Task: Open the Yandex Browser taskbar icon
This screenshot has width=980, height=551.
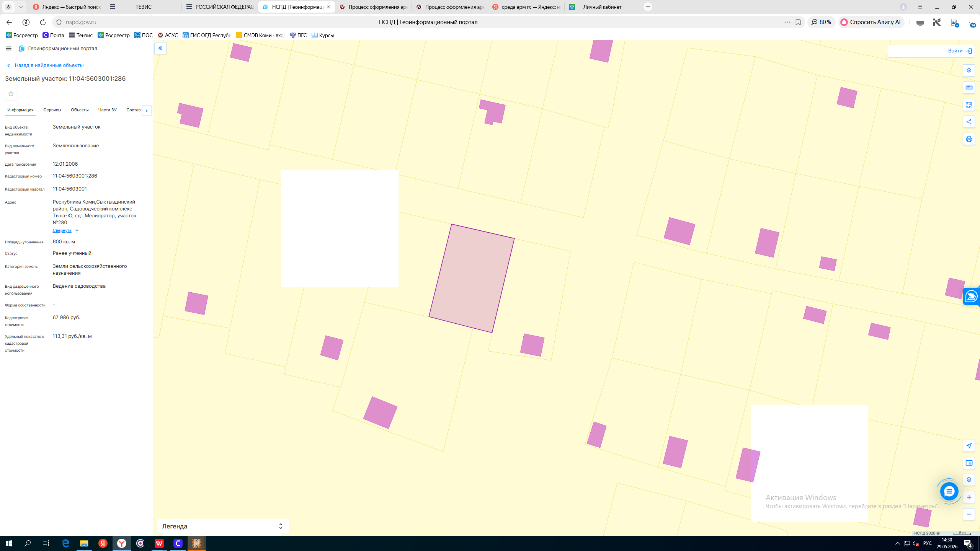Action: (121, 543)
